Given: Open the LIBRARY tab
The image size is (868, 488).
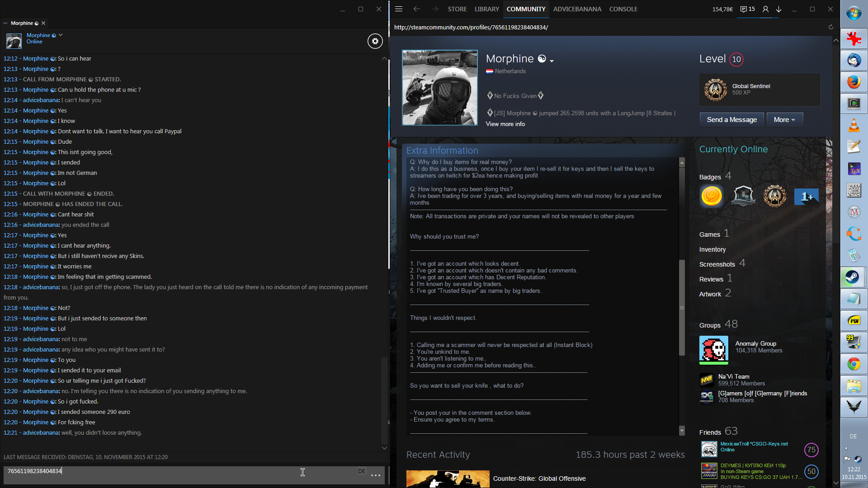Looking at the screenshot, I should pos(486,9).
